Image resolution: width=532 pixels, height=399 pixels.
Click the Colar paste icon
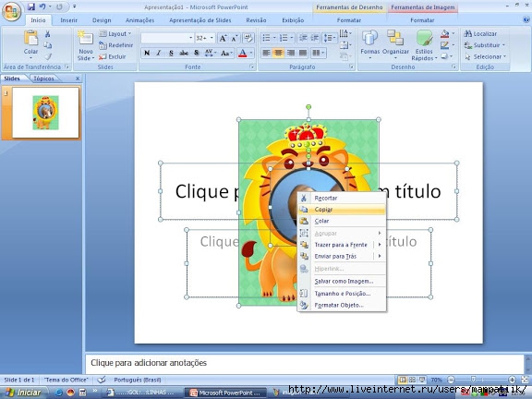(x=30, y=38)
